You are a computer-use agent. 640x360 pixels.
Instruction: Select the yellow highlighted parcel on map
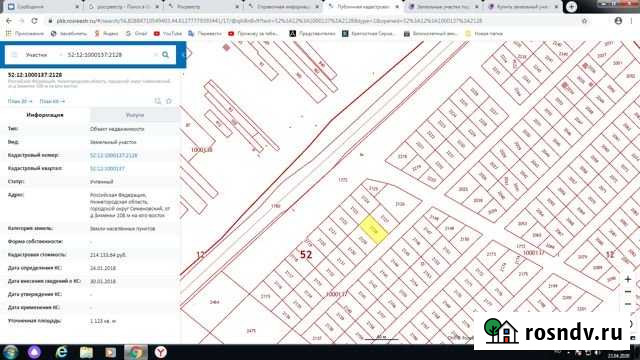(x=373, y=231)
